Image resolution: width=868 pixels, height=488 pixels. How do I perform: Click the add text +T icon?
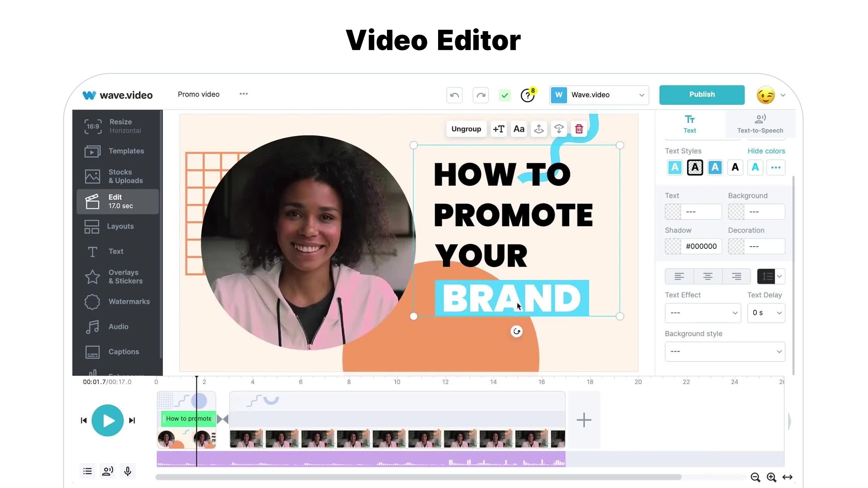pos(498,129)
